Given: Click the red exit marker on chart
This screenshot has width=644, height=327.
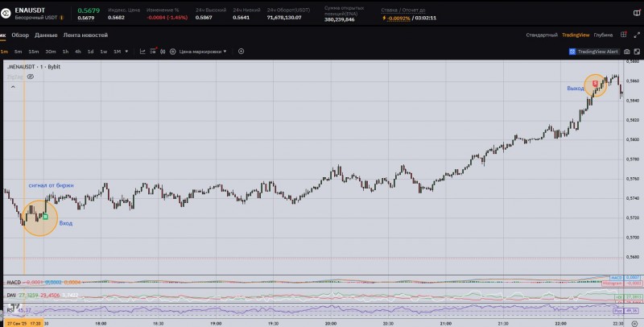Looking at the screenshot, I should coord(595,82).
